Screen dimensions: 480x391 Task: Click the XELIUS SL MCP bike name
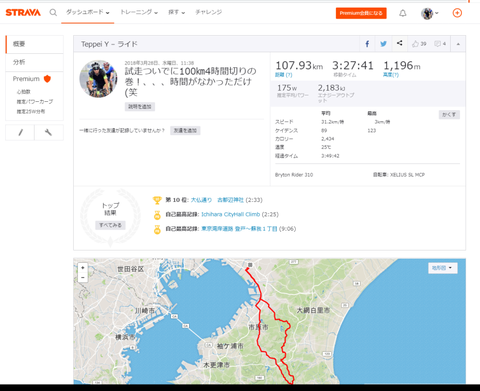[x=407, y=175]
